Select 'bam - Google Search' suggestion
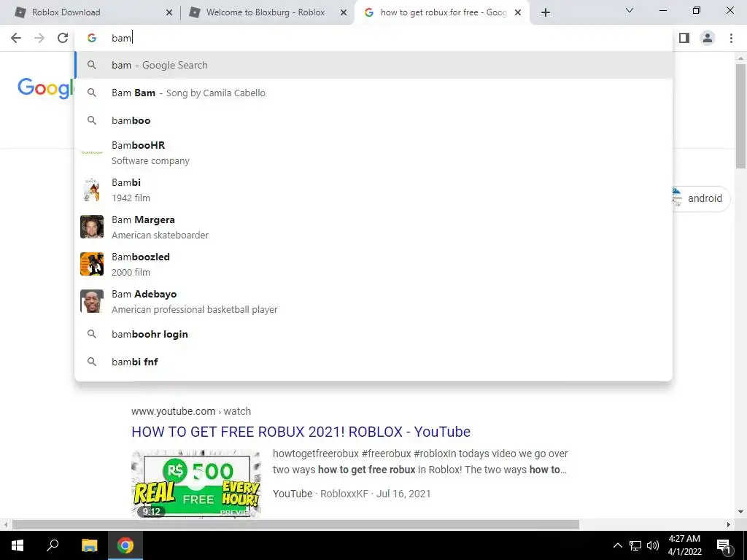The height and width of the screenshot is (560, 747). tap(373, 65)
